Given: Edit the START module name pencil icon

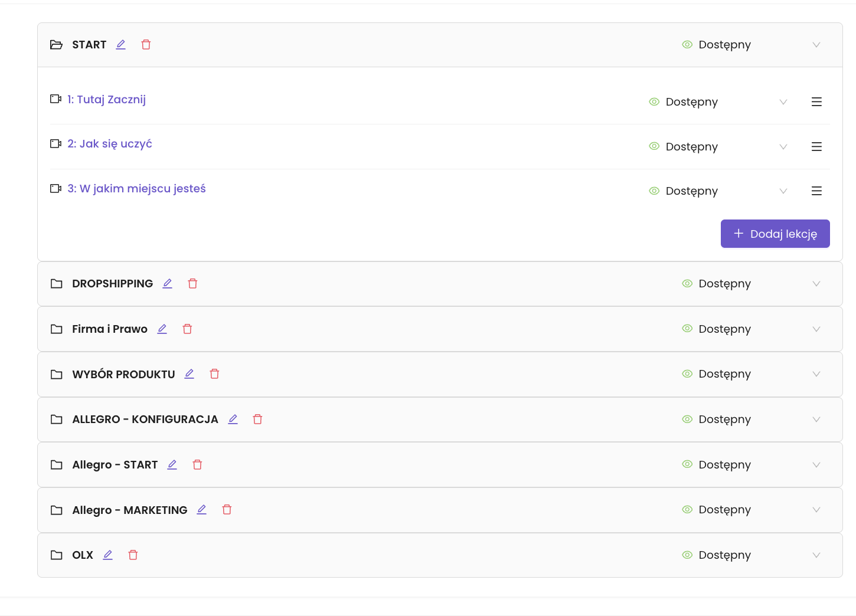Looking at the screenshot, I should pyautogui.click(x=121, y=45).
